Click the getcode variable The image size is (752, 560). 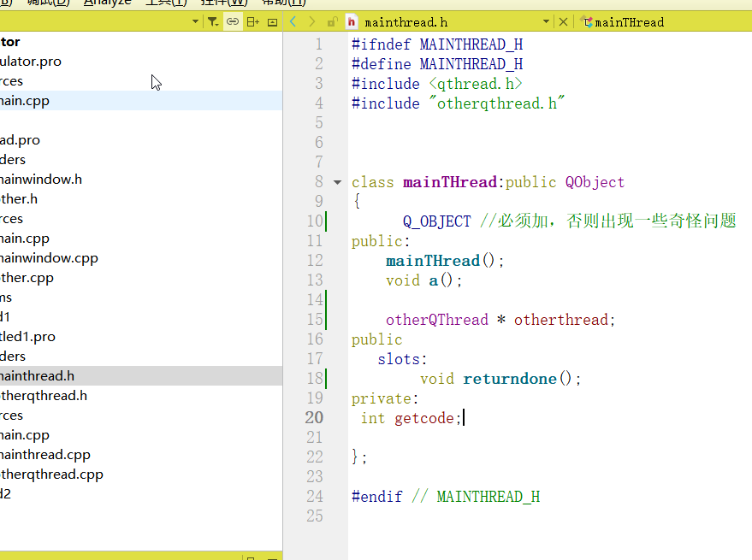(x=424, y=418)
